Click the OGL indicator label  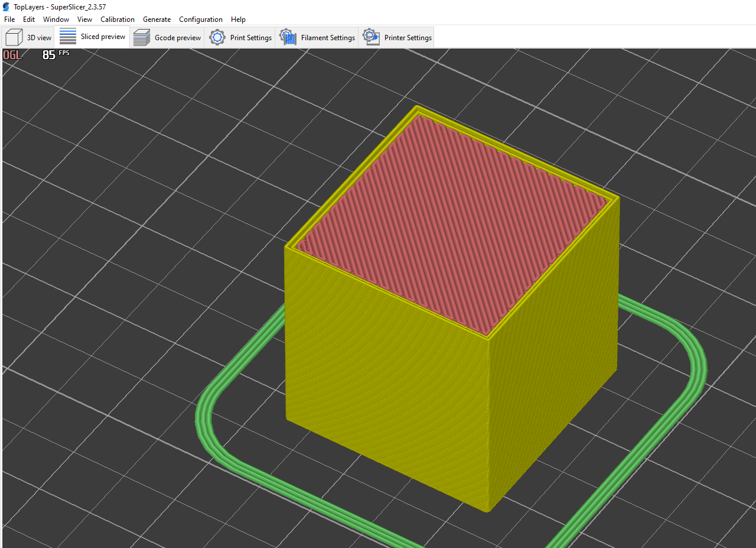[x=12, y=54]
